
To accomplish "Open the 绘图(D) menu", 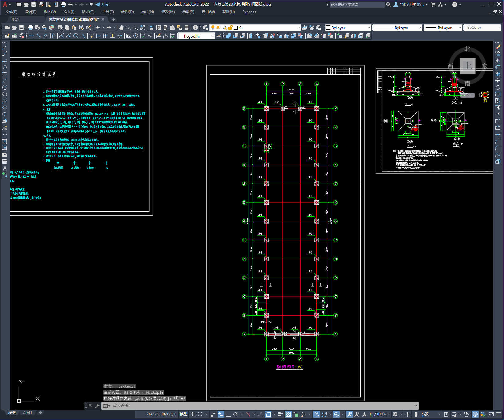I will point(127,12).
